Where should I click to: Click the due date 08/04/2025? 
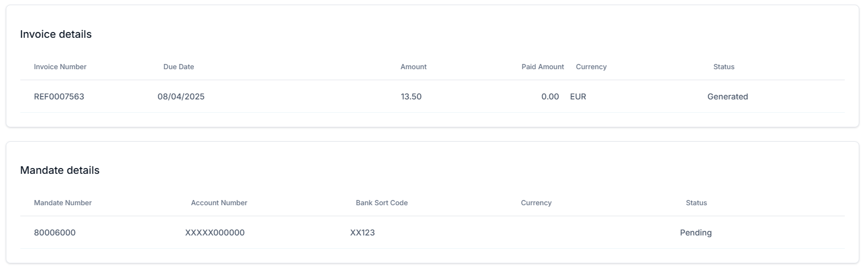point(181,97)
